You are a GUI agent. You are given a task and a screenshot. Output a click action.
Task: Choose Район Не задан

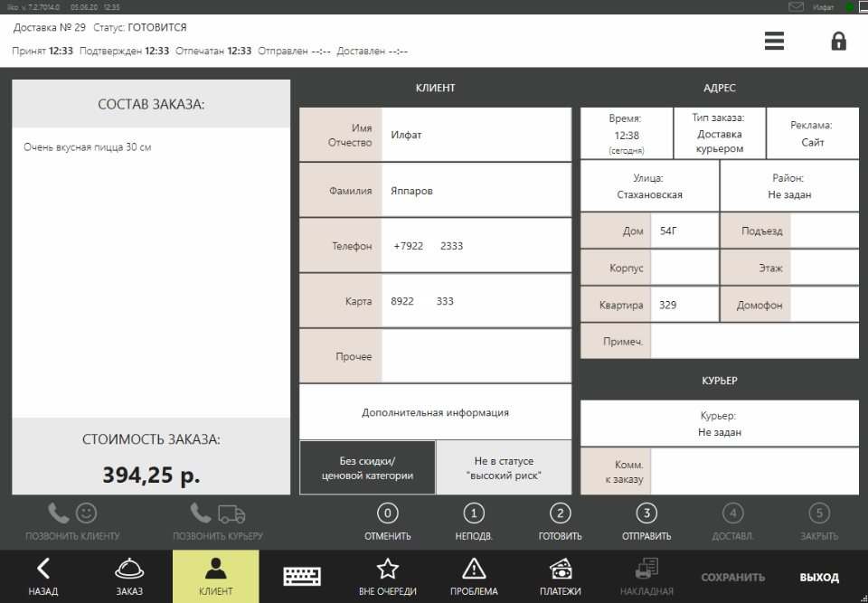point(789,186)
